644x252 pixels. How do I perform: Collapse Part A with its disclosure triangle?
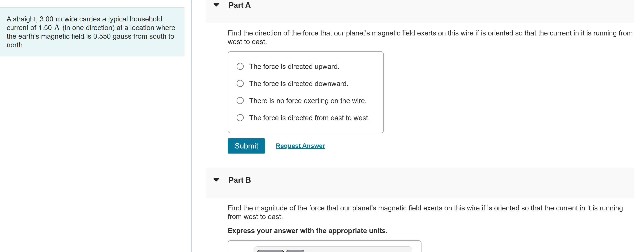[x=217, y=5]
